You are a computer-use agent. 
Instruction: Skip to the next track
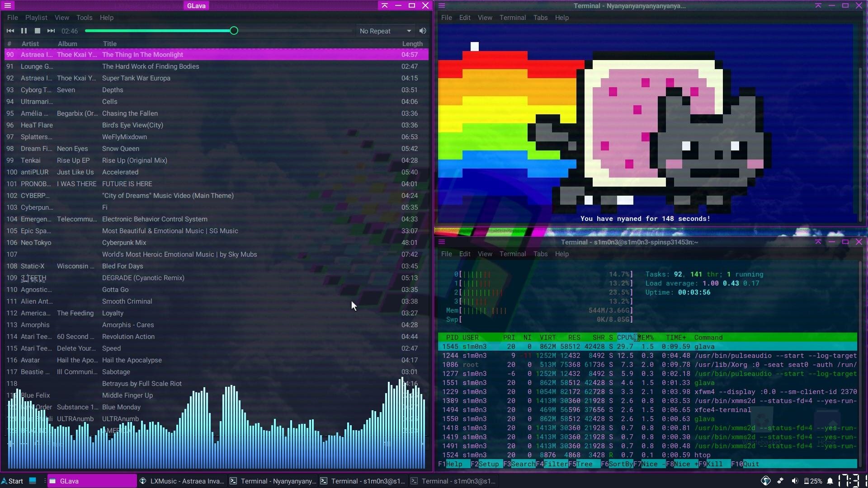(x=51, y=31)
